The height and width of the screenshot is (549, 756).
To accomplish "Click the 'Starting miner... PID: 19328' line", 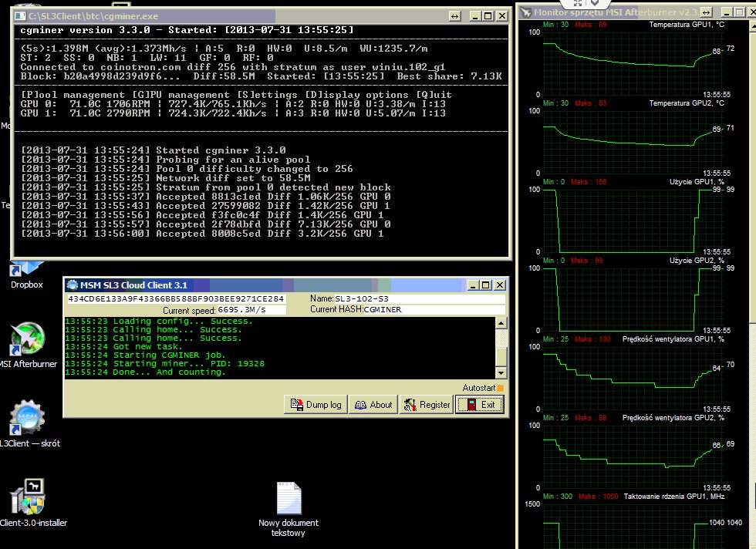I will (165, 364).
